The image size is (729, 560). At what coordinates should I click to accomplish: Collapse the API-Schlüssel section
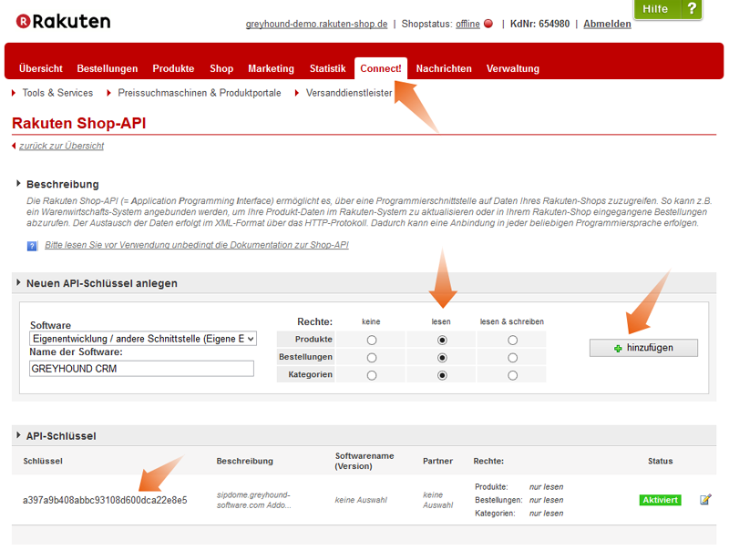click(x=18, y=435)
